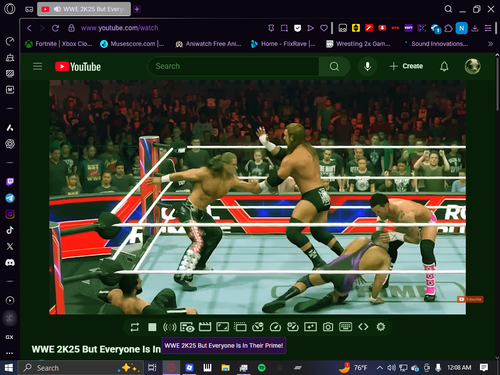
Task: Open the YouTube hamburger guide menu
Action: [x=37, y=66]
